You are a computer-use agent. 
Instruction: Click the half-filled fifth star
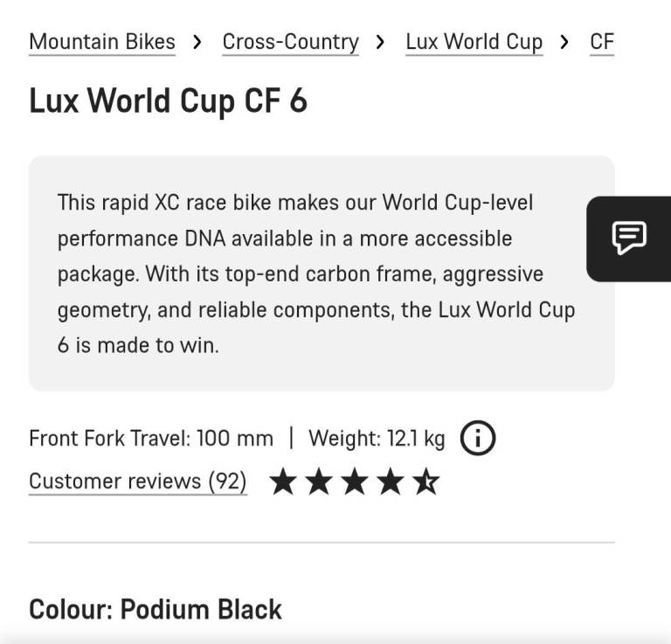(x=426, y=481)
